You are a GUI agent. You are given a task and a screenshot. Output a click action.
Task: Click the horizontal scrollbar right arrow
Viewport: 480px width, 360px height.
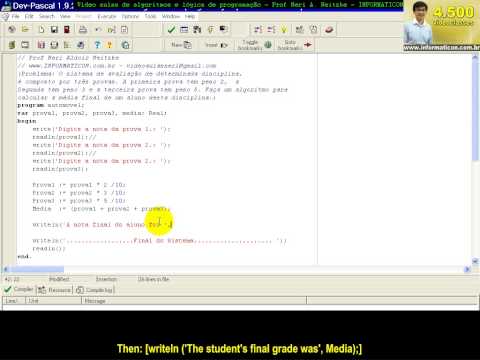[468, 269]
